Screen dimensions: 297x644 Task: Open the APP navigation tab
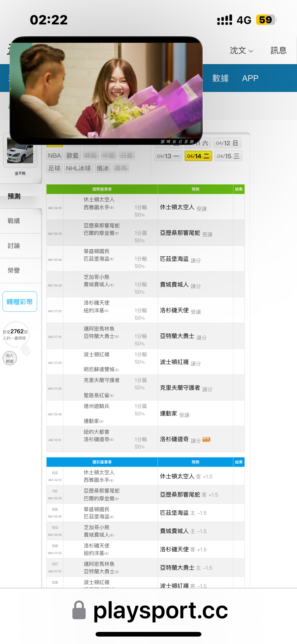(x=250, y=78)
